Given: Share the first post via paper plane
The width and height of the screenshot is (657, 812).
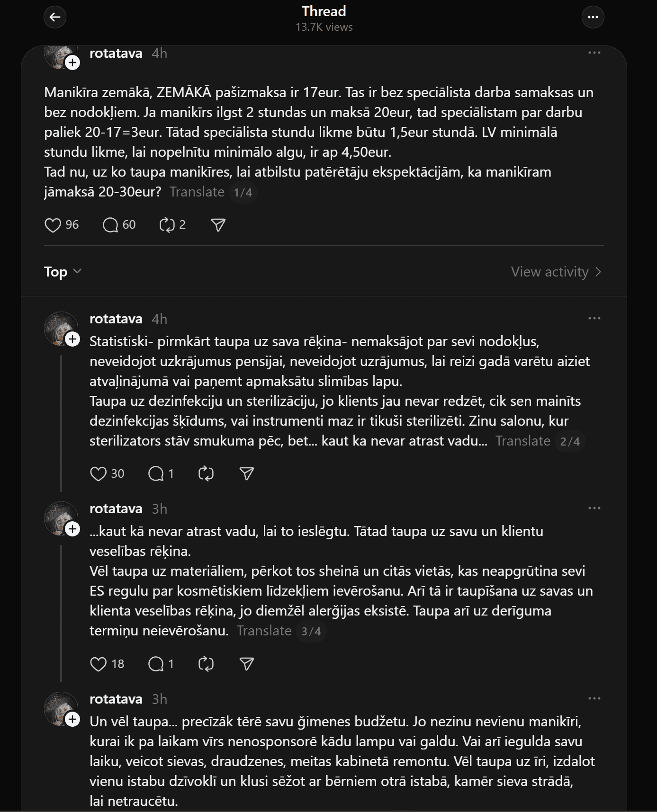Looking at the screenshot, I should 218,225.
